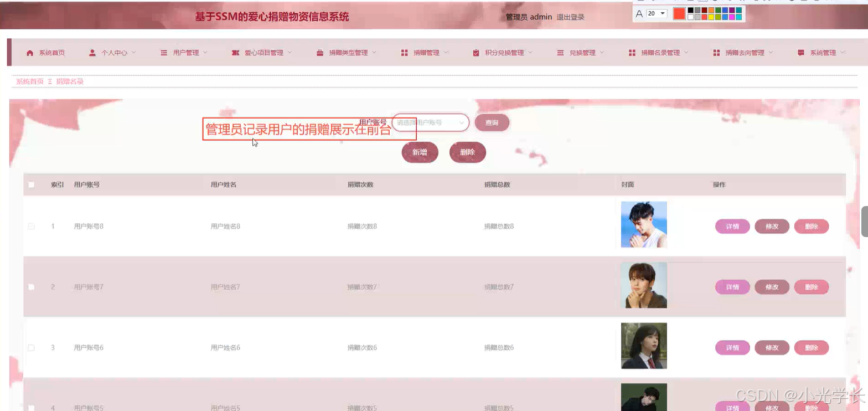
Task: Check the row checkbox for 用户账号6
Action: click(31, 347)
